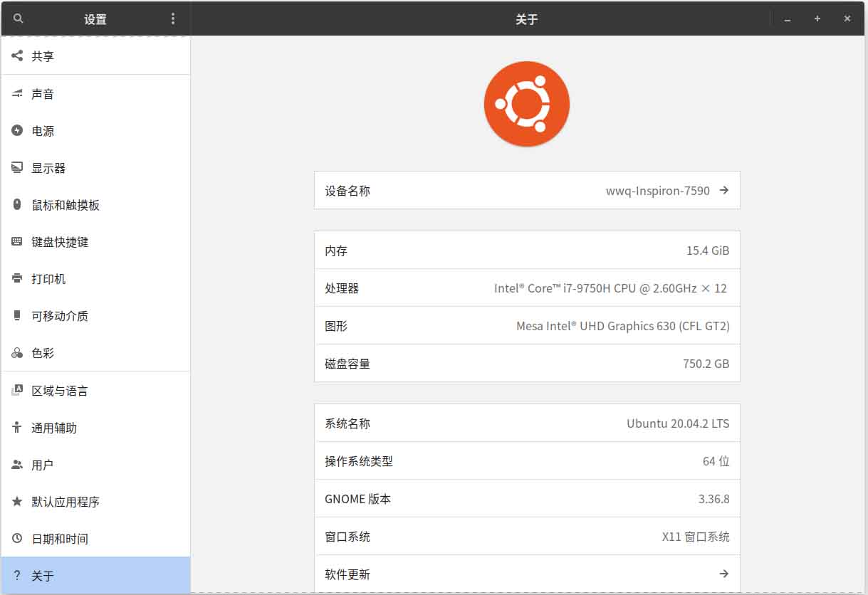868x595 pixels.
Task: Click the 共享 sharing icon in sidebar
Action: tap(17, 56)
